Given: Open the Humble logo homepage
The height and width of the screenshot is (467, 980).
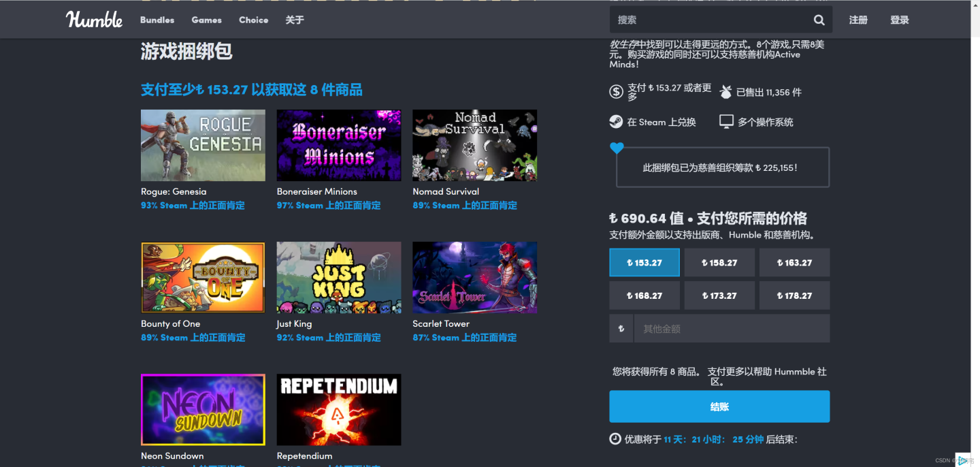Looking at the screenshot, I should [95, 20].
